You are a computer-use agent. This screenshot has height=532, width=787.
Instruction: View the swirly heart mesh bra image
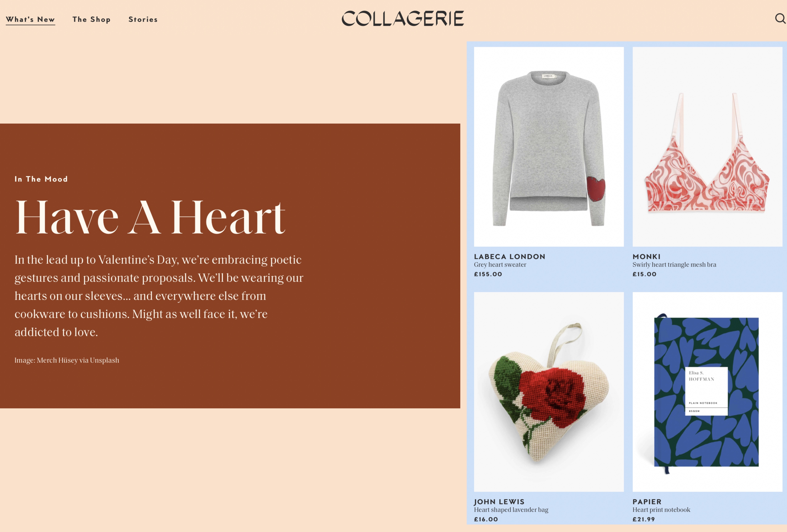pyautogui.click(x=707, y=147)
